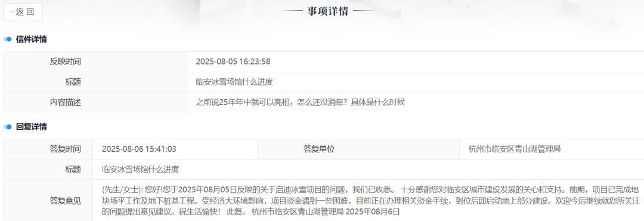Select the timestamp 2025-08-05 16:23:58
Image resolution: width=644 pixels, height=221 pixels.
[233, 62]
